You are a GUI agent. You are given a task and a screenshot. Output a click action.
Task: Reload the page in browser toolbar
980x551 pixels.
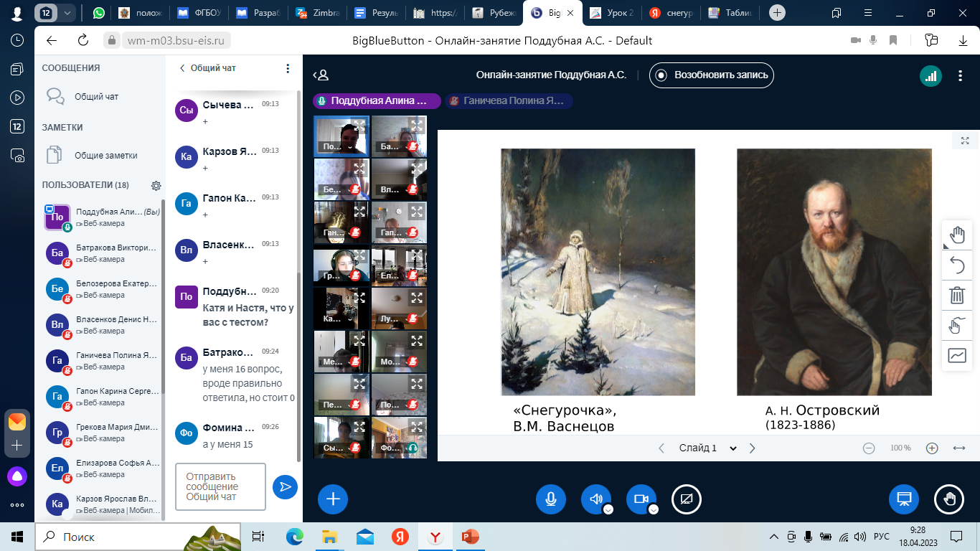tap(83, 40)
